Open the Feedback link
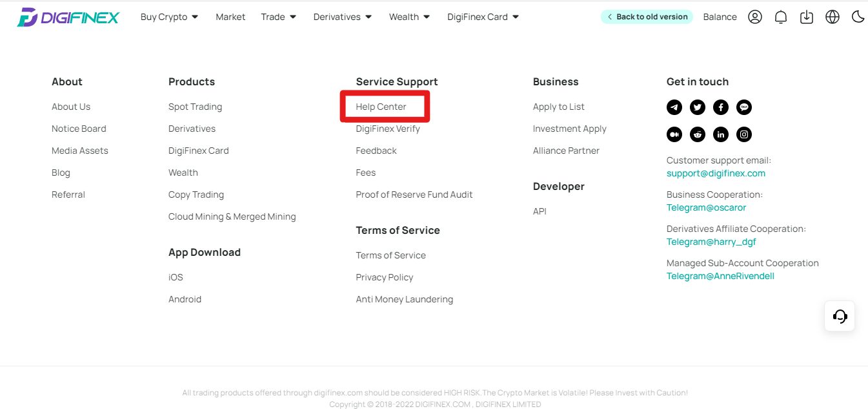Viewport: 868px width, 409px height. [x=376, y=151]
